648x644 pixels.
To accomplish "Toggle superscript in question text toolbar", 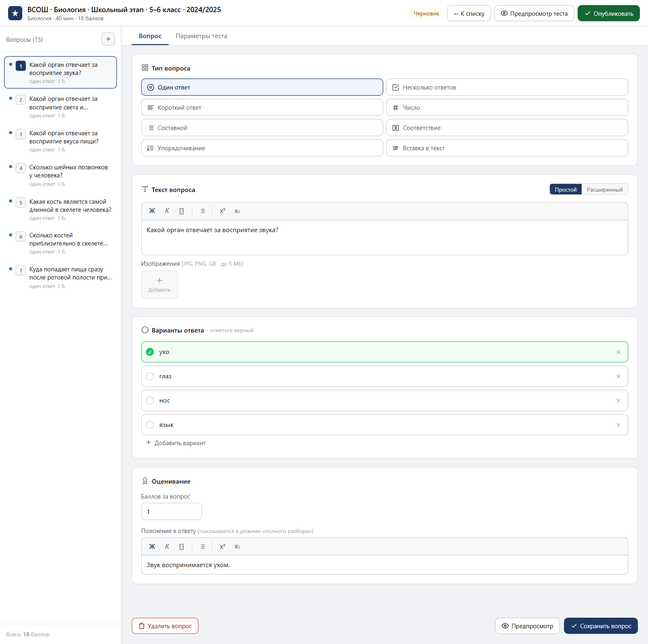I will 222,211.
